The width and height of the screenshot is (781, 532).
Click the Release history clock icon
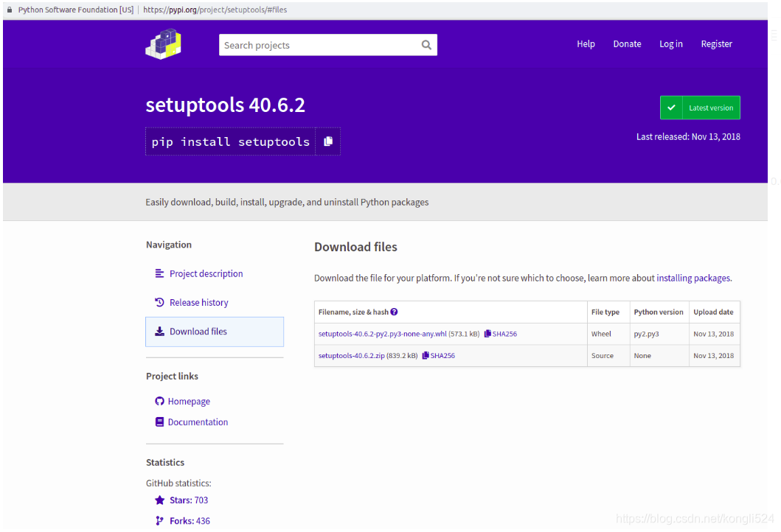(x=159, y=302)
